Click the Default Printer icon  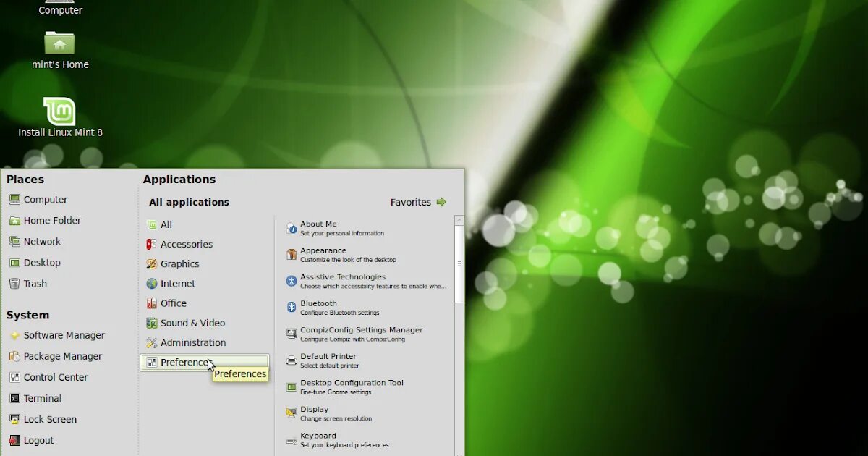292,360
